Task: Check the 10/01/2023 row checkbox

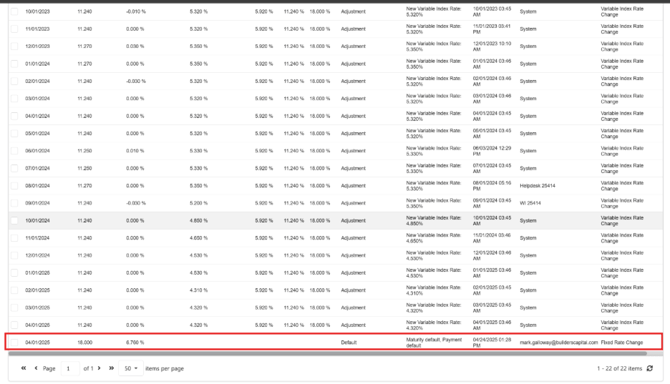Action: coord(14,12)
